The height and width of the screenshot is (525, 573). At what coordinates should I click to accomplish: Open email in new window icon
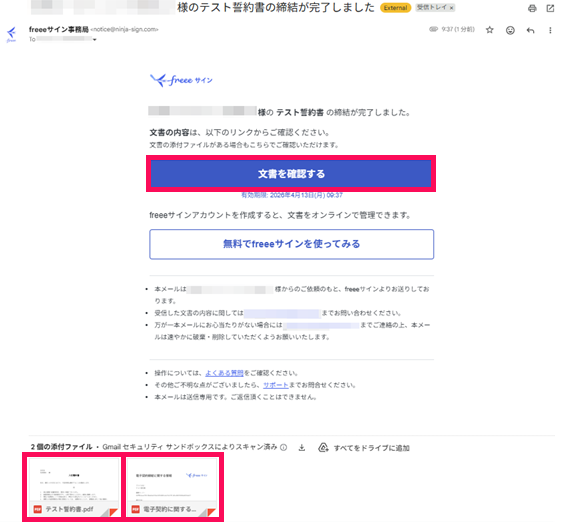[550, 8]
